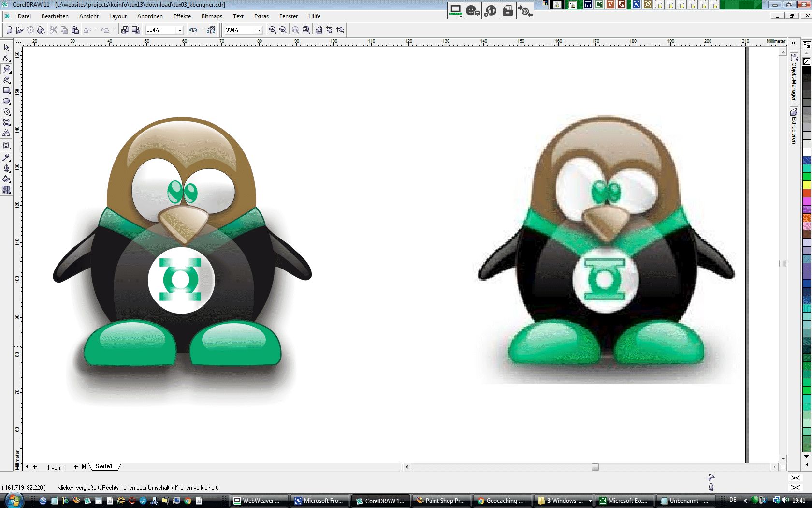Switch to WebWeaver taskbar button
The image size is (812, 508).
(259, 501)
